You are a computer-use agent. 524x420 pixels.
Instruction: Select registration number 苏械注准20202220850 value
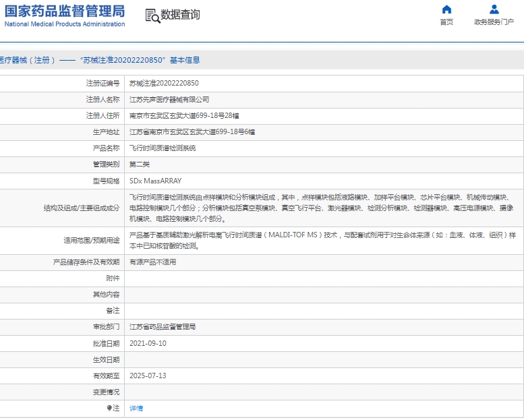point(164,83)
